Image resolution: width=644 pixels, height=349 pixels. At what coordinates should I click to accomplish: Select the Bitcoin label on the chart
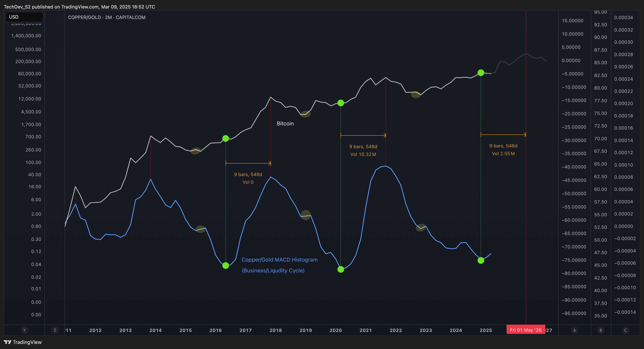tap(285, 123)
